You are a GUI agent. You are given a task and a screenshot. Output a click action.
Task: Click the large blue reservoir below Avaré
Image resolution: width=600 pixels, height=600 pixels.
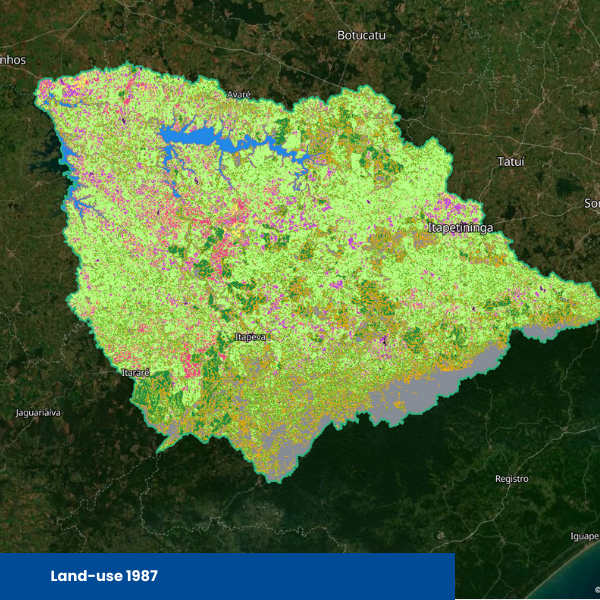tap(189, 135)
